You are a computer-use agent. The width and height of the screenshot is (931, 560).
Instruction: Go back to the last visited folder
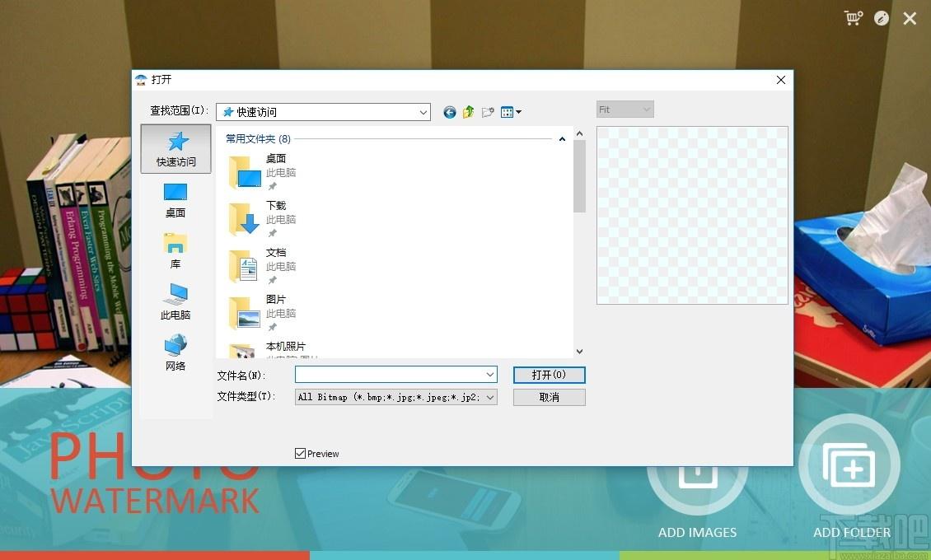450,112
